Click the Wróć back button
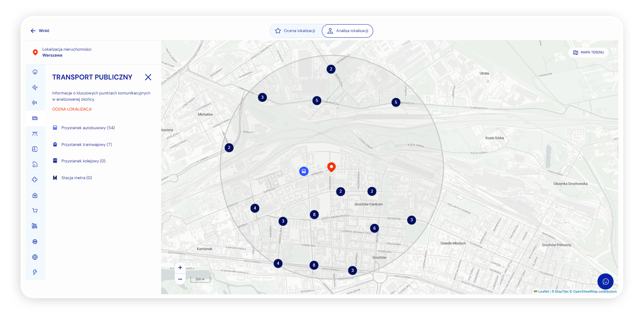 click(x=40, y=31)
